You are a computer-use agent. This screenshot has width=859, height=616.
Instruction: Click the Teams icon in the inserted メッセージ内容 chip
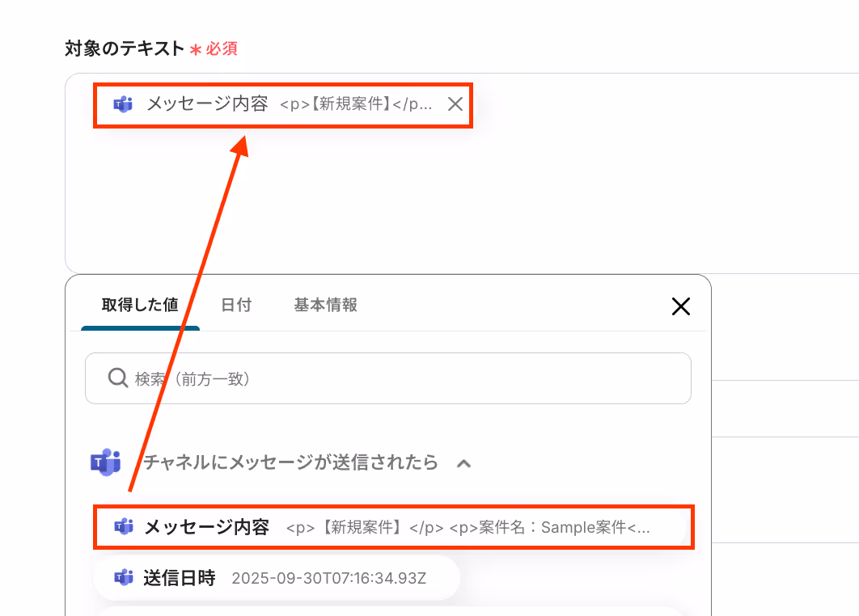point(123,104)
